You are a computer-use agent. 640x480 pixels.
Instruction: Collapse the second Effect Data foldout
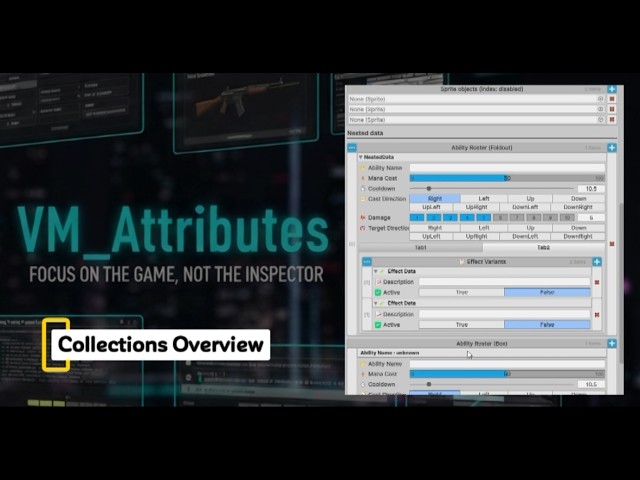(376, 303)
